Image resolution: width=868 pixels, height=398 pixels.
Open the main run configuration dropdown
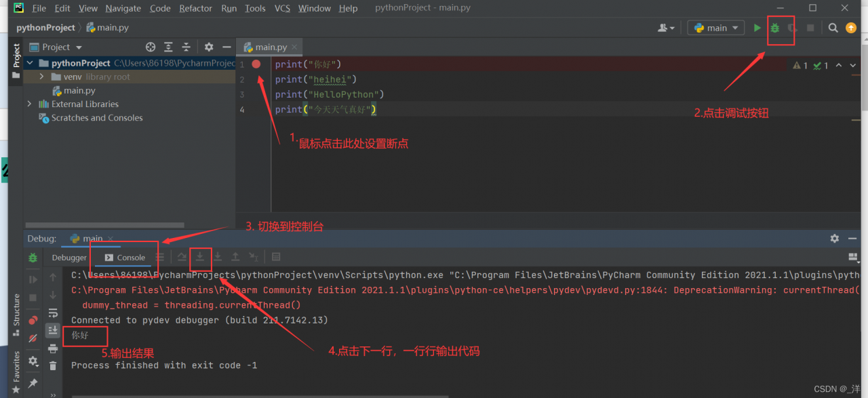tap(715, 28)
